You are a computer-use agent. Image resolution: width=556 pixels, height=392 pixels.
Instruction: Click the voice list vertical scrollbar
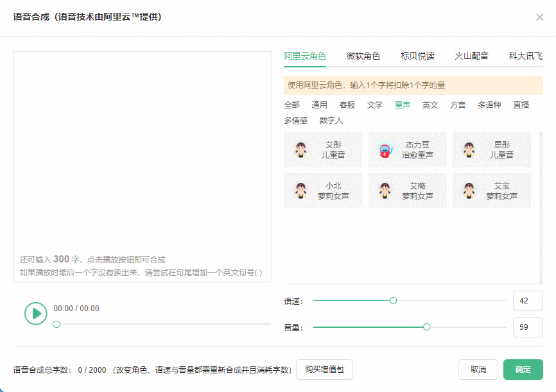(x=541, y=208)
